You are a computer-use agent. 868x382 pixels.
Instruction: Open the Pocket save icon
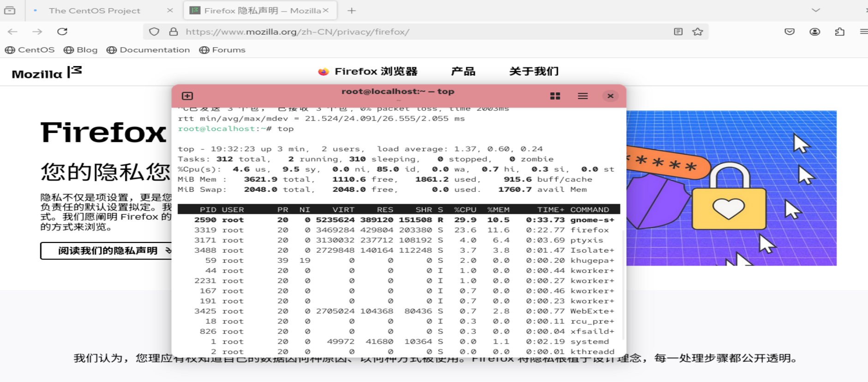790,31
